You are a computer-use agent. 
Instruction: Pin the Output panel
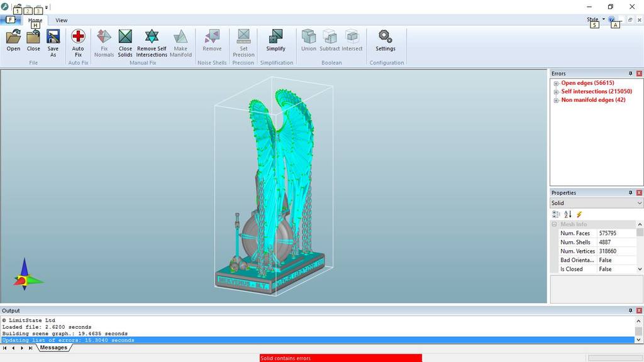(x=630, y=310)
